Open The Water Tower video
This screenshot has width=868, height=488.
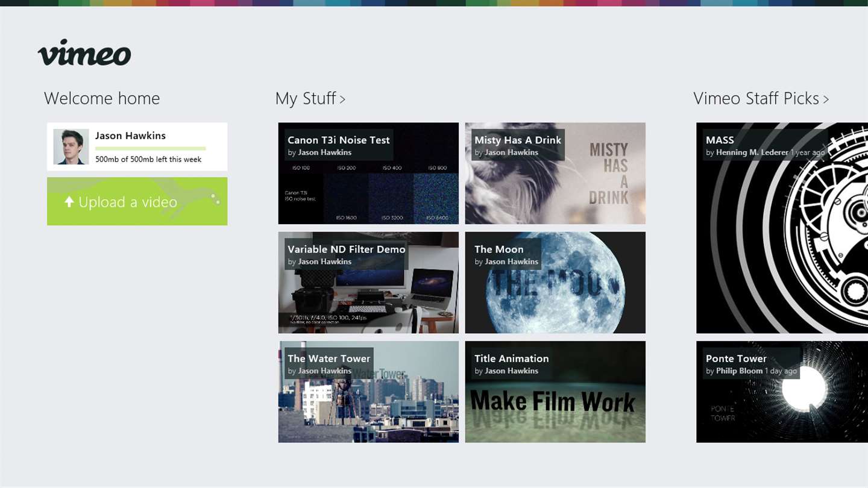tap(368, 392)
